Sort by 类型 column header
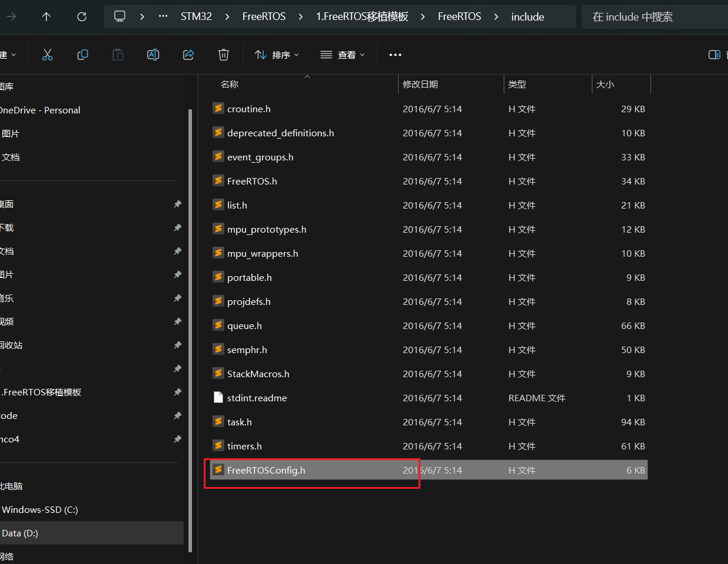Image resolution: width=728 pixels, height=564 pixels. (517, 85)
